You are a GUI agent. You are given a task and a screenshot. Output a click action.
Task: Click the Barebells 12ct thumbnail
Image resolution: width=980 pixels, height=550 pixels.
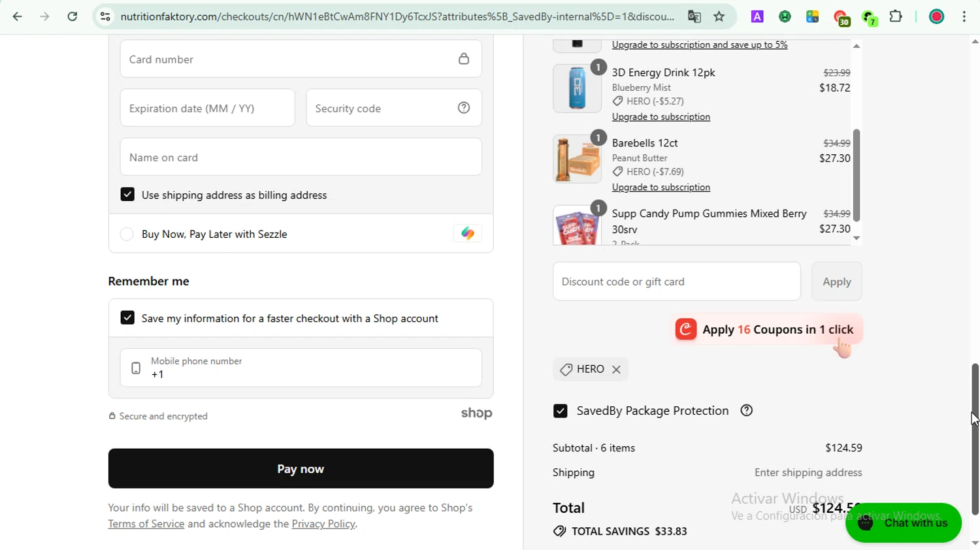pyautogui.click(x=577, y=159)
